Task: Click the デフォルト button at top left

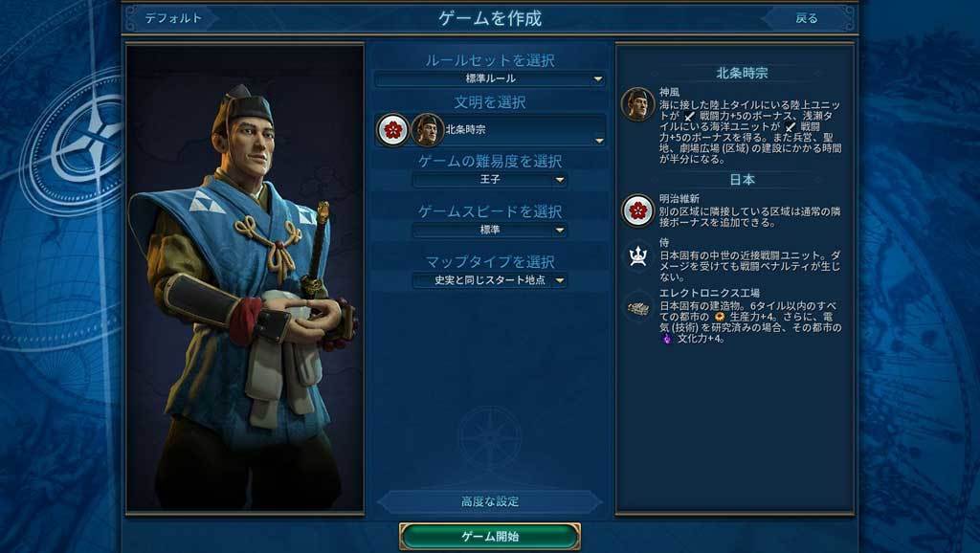Action: [x=173, y=18]
